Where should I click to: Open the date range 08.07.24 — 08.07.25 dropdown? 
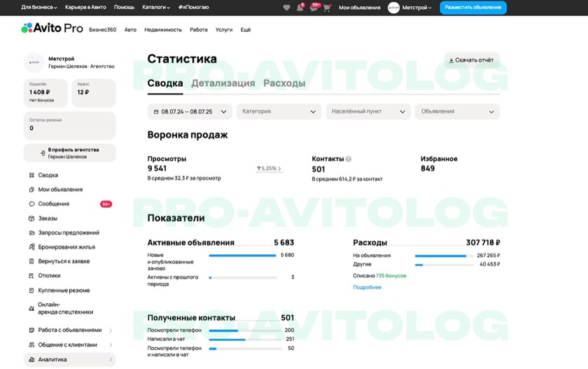pyautogui.click(x=190, y=112)
